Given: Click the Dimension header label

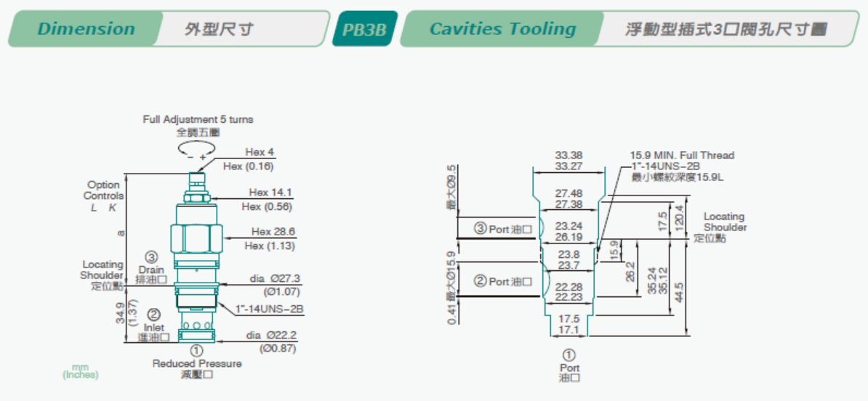Looking at the screenshot, I should [x=86, y=29].
